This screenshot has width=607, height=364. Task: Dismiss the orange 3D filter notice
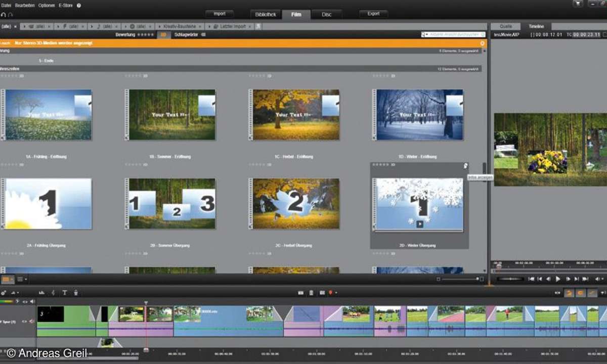(x=482, y=43)
